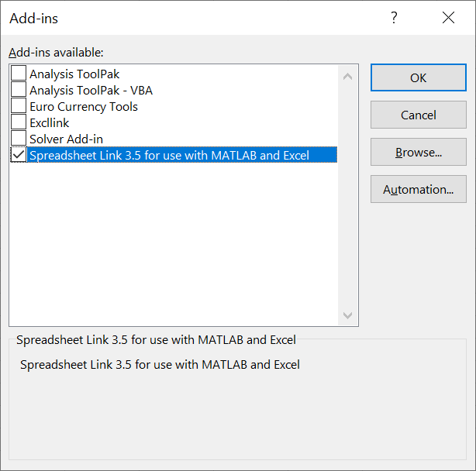Check the Euro Currency Tools box

tap(19, 107)
